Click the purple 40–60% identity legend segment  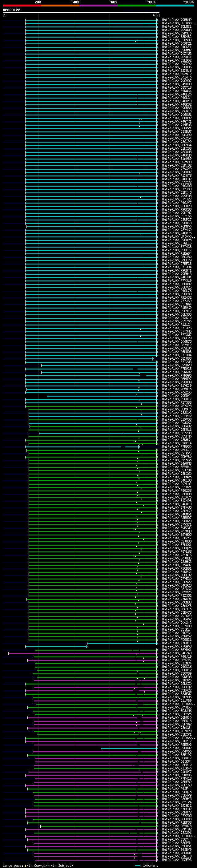click(x=99, y=6)
